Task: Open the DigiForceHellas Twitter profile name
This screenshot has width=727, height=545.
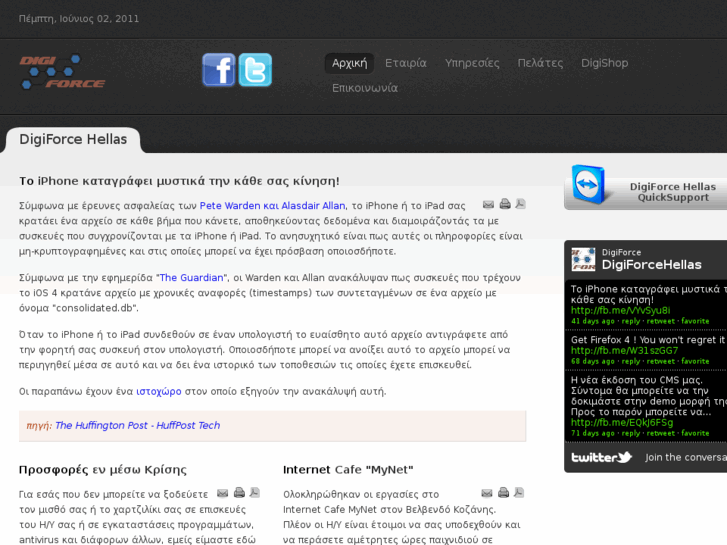Action: tap(651, 265)
